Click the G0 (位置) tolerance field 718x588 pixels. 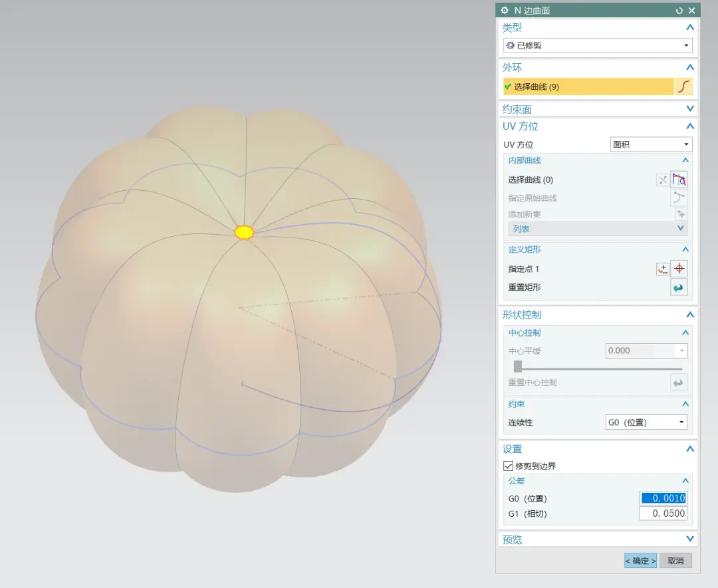pyautogui.click(x=663, y=498)
